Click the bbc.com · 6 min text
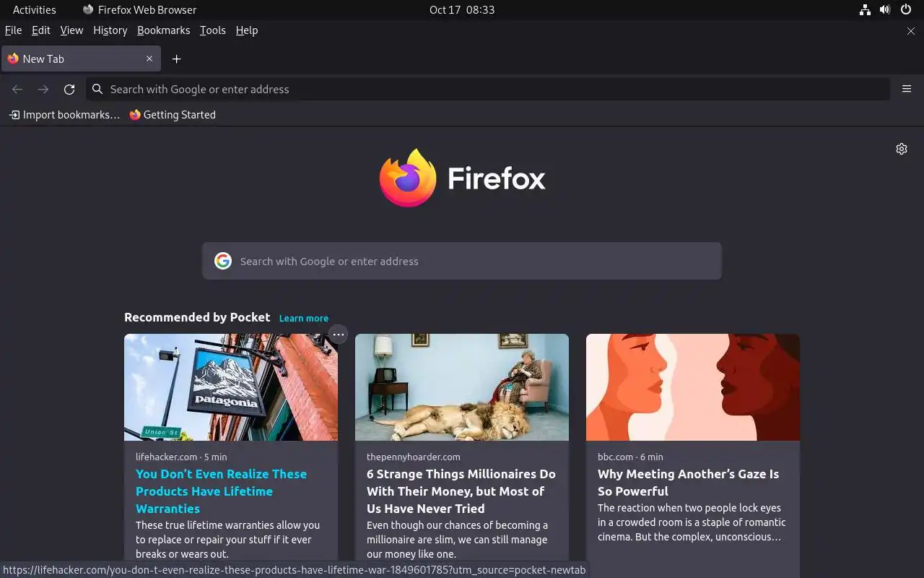 coord(630,457)
